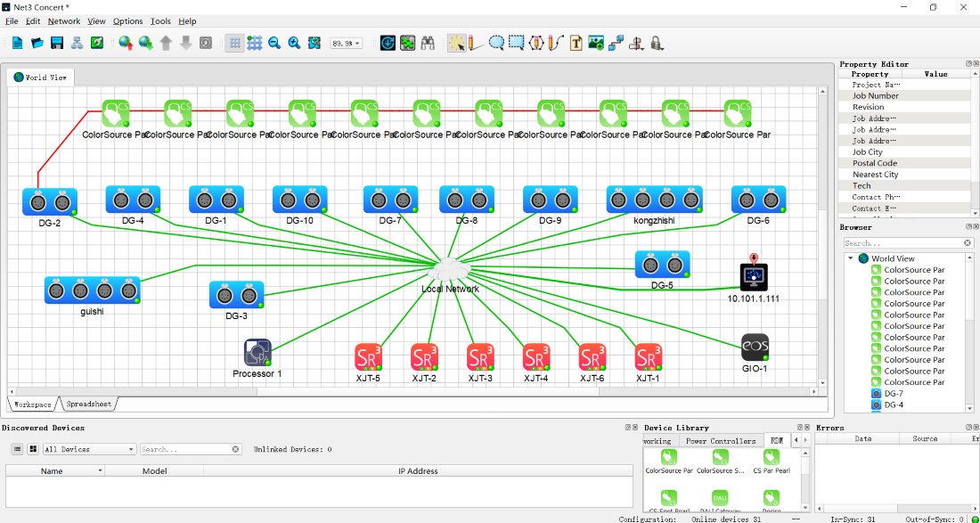Image resolution: width=980 pixels, height=523 pixels.
Task: Select the text annotation tool
Action: pos(576,43)
